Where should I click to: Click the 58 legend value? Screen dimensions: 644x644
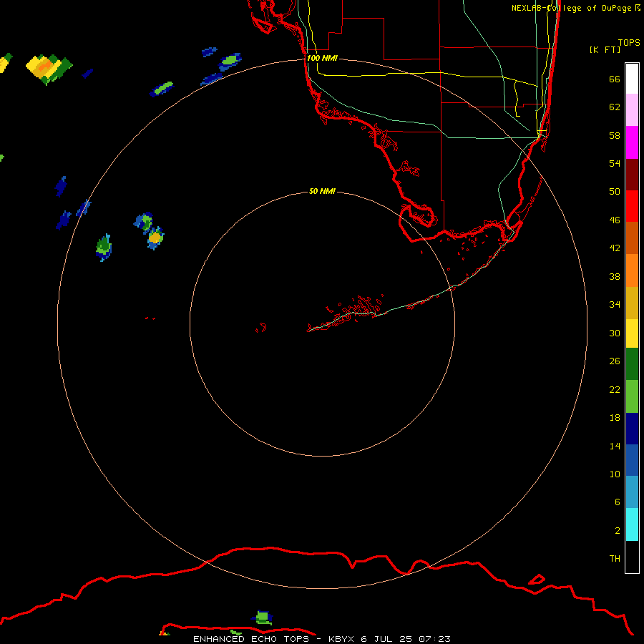click(x=615, y=135)
